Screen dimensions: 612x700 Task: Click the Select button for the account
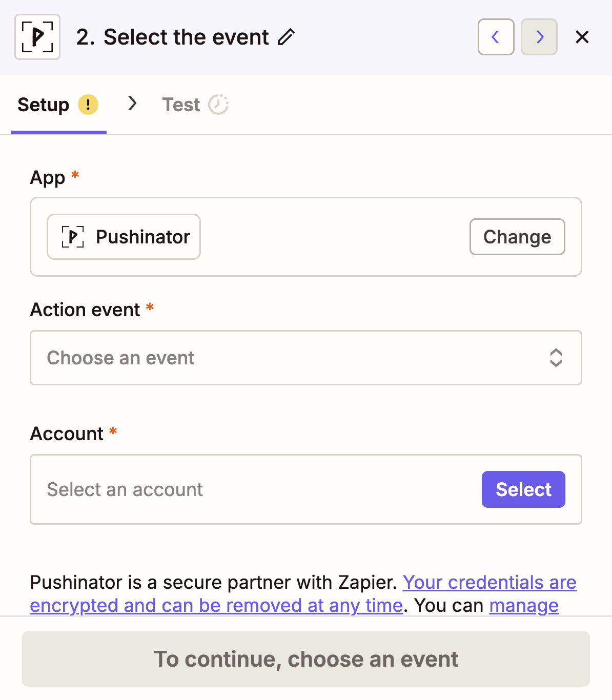point(523,489)
